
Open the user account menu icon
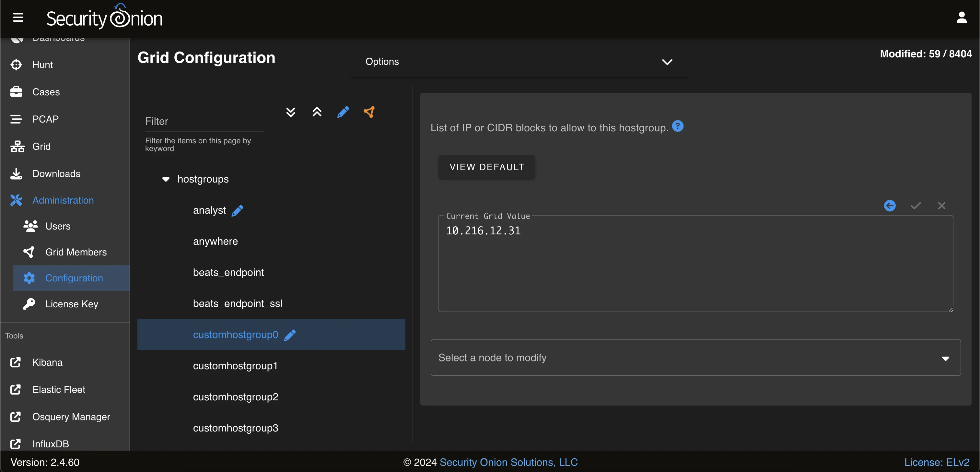[961, 18]
